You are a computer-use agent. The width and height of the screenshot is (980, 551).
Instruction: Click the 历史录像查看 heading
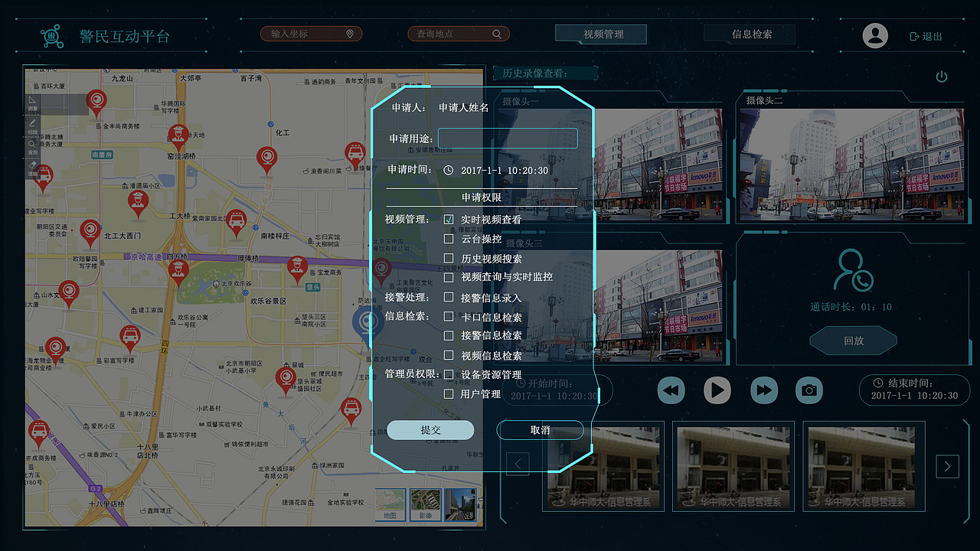pos(534,73)
